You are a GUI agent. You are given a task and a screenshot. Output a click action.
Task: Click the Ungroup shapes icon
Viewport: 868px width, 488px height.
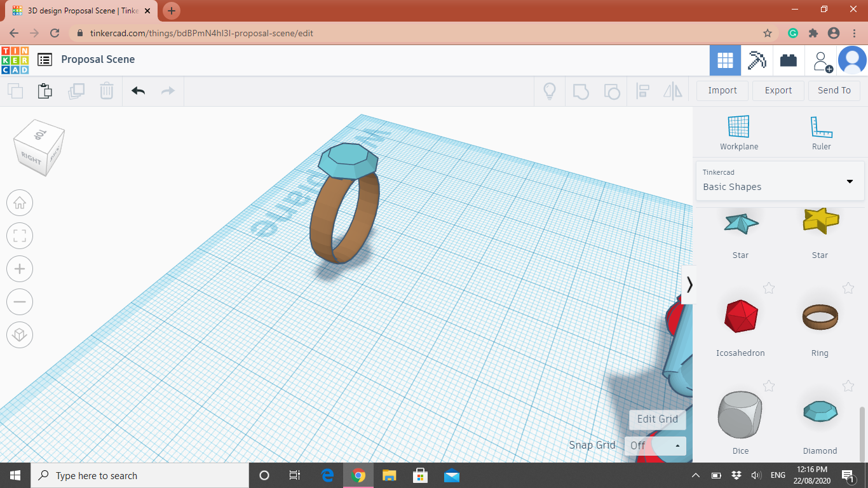(x=611, y=91)
